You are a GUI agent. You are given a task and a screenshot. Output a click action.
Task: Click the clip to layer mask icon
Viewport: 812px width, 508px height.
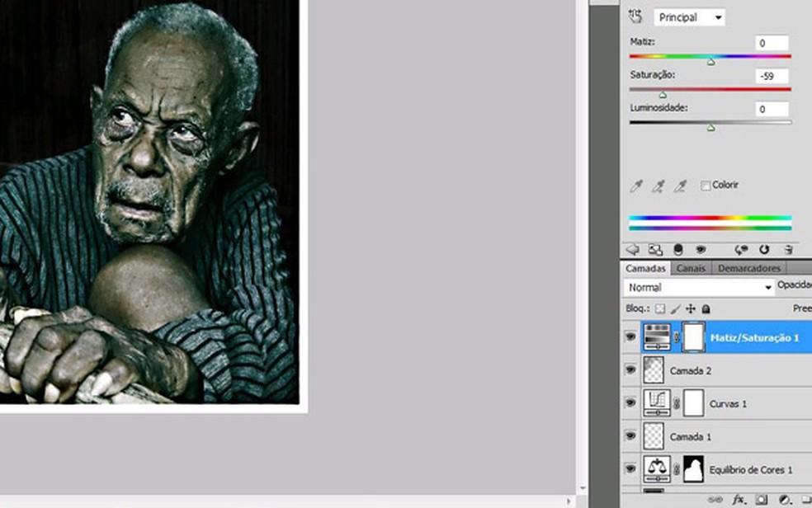point(677,249)
